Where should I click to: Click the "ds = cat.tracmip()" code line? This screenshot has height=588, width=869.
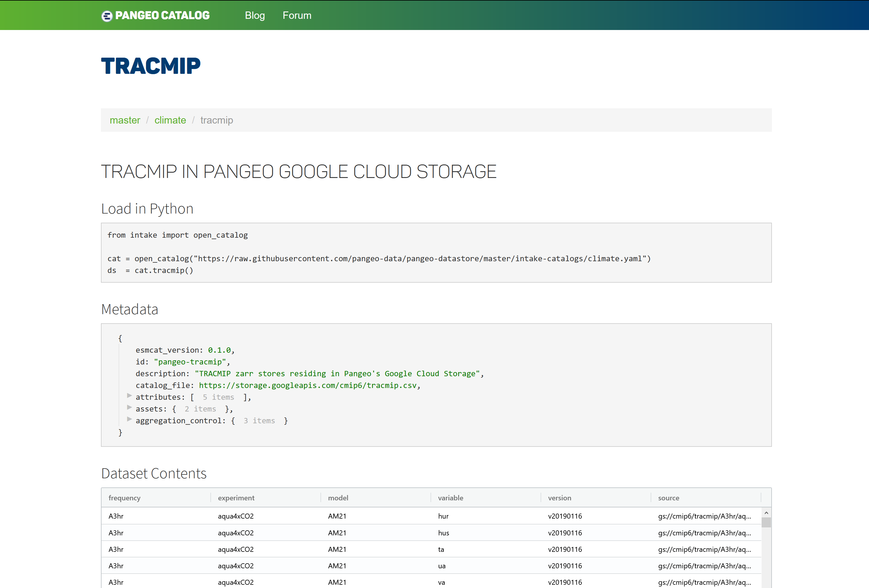(x=150, y=270)
